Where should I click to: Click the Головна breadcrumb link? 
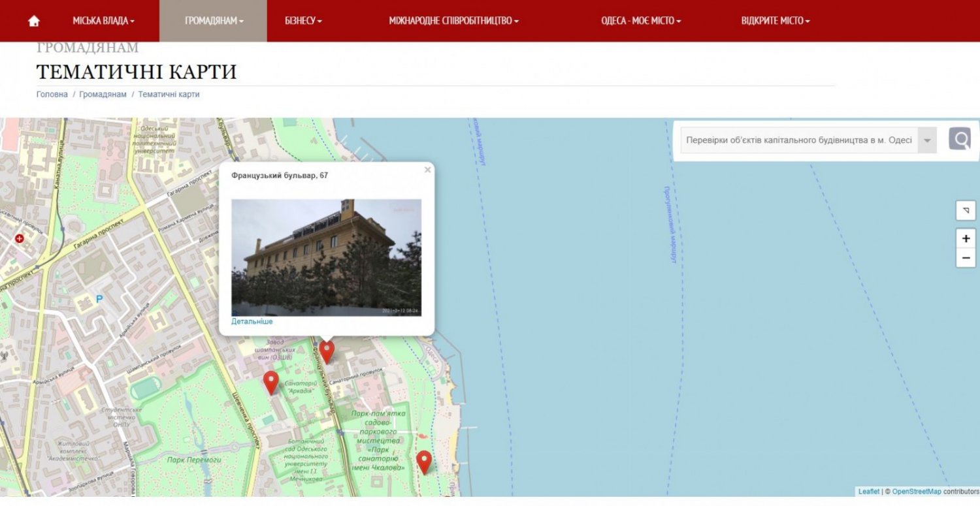click(52, 94)
